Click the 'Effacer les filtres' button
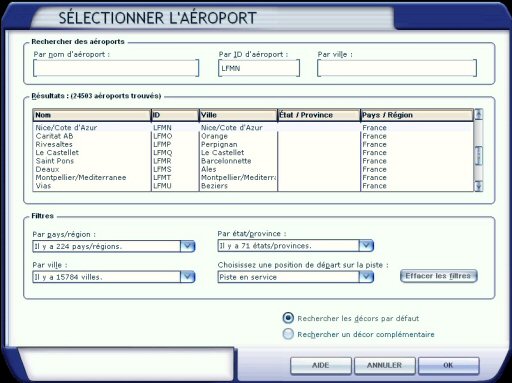Image resolution: width=512 pixels, height=383 pixels. (x=439, y=276)
